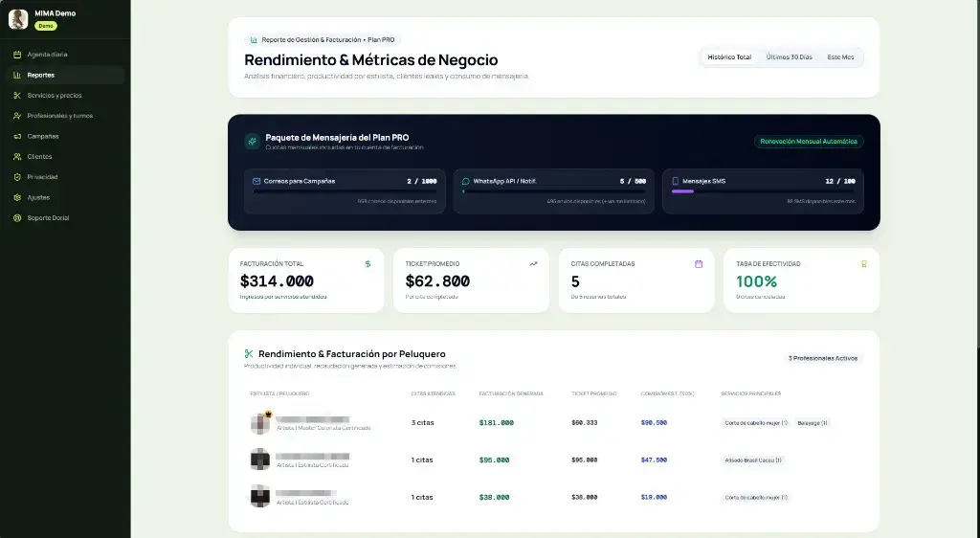Image resolution: width=980 pixels, height=538 pixels.
Task: Click the Comisión Est. column header
Action: [x=667, y=393]
